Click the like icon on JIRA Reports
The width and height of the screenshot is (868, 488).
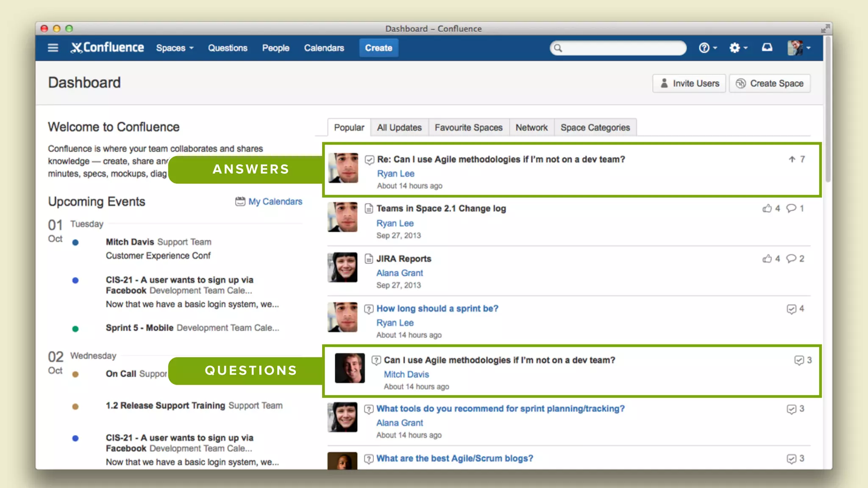pyautogui.click(x=767, y=258)
